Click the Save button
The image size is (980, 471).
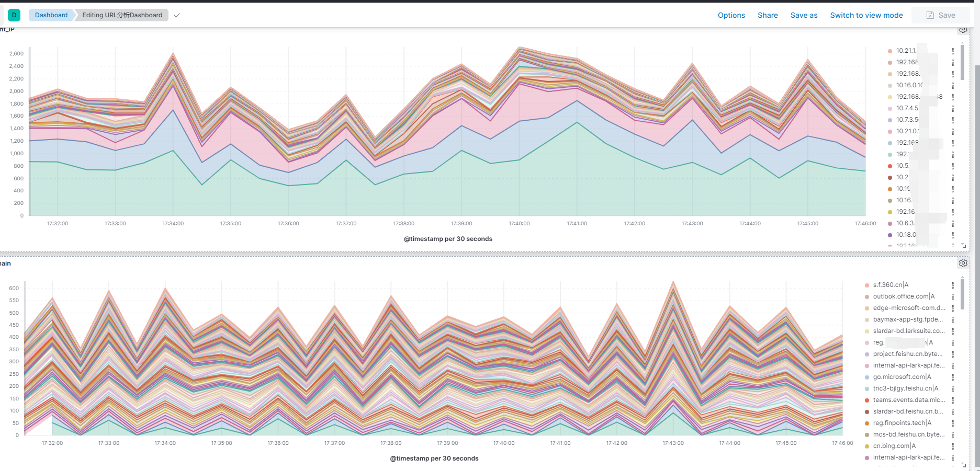941,15
